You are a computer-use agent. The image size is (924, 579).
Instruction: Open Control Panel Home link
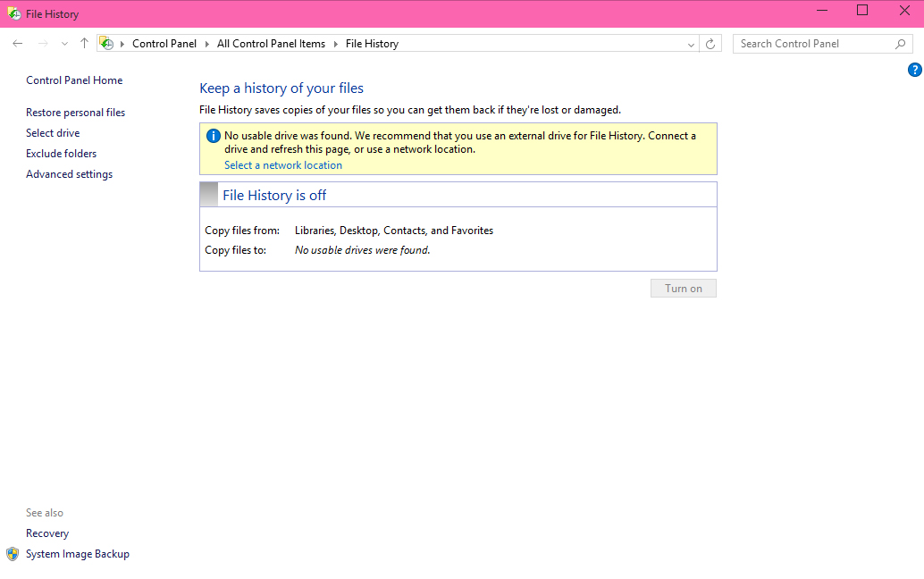pyautogui.click(x=74, y=80)
